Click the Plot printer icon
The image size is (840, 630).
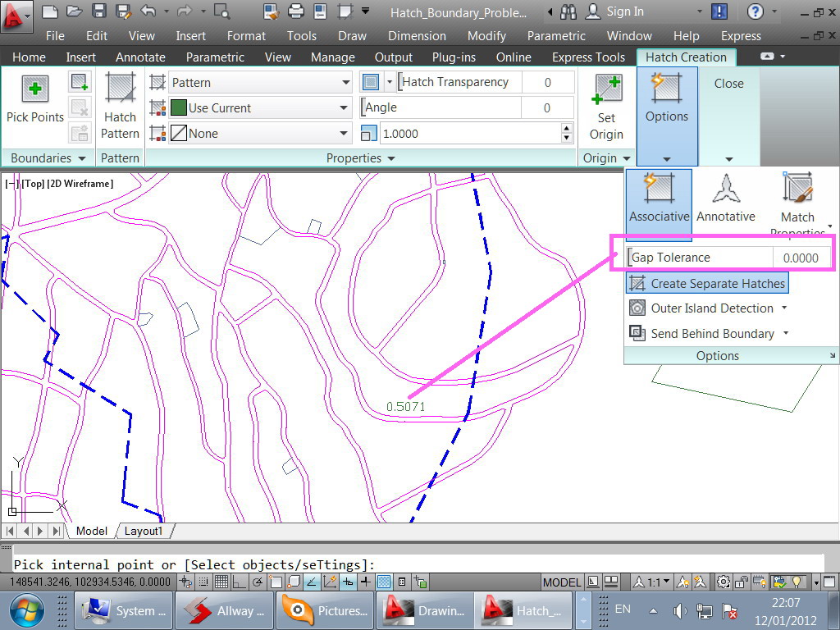click(x=295, y=11)
